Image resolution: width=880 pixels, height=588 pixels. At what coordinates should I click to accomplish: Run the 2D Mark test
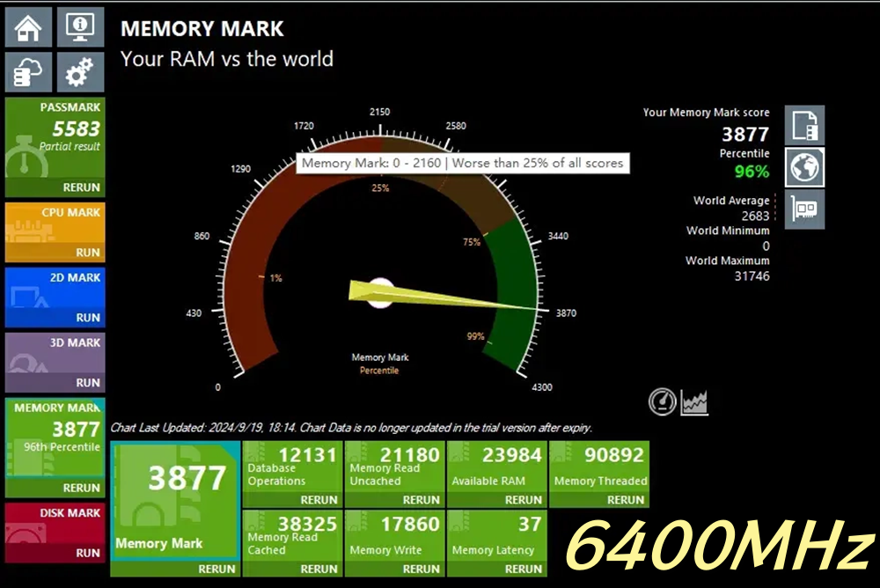coord(88,318)
